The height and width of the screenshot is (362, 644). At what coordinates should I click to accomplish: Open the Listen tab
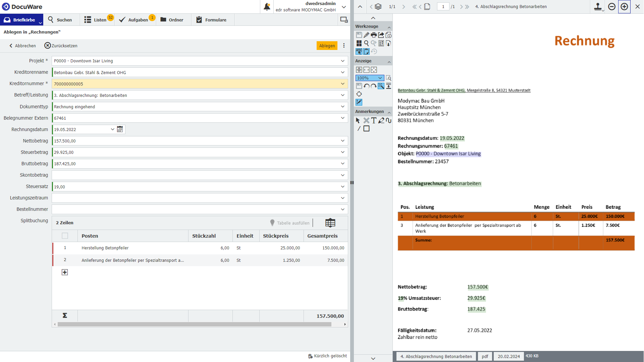97,20
